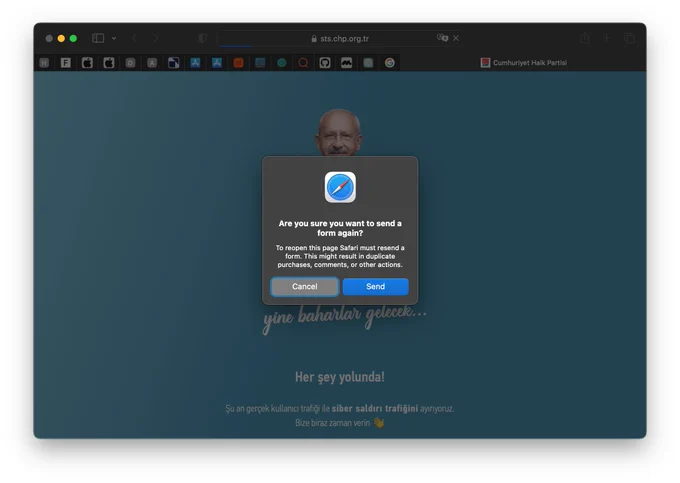This screenshot has height=483, width=680.
Task: Open the gray-green pinned tab before Google
Action: click(x=368, y=63)
